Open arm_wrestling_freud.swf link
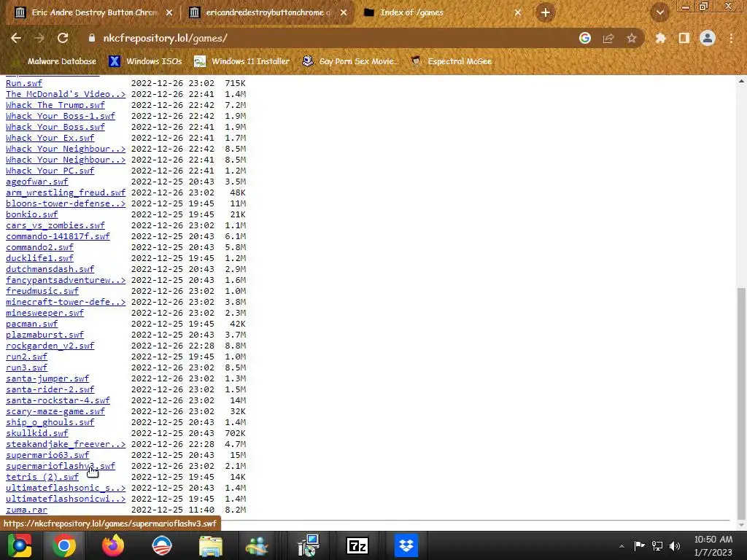747x560 pixels. point(66,192)
